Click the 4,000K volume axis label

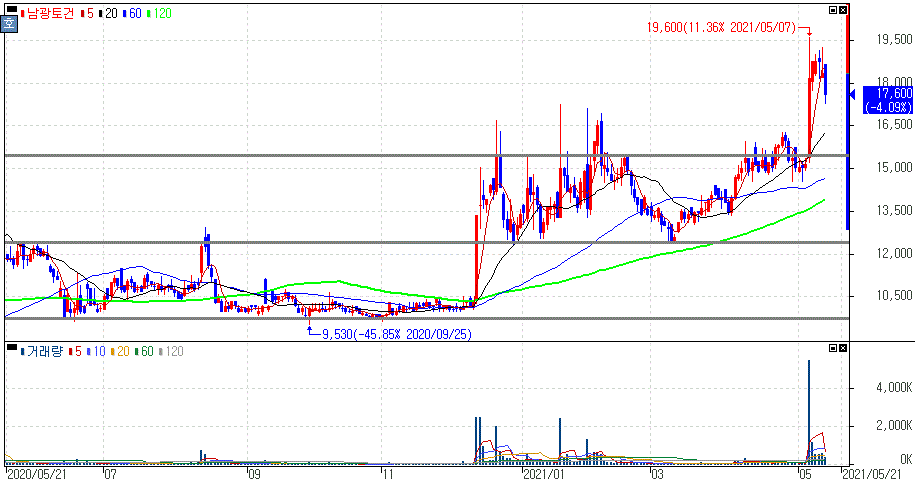click(x=895, y=387)
